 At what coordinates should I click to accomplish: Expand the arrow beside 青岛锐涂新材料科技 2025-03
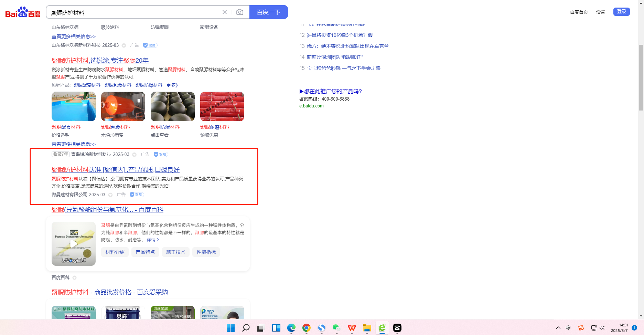[x=135, y=155]
